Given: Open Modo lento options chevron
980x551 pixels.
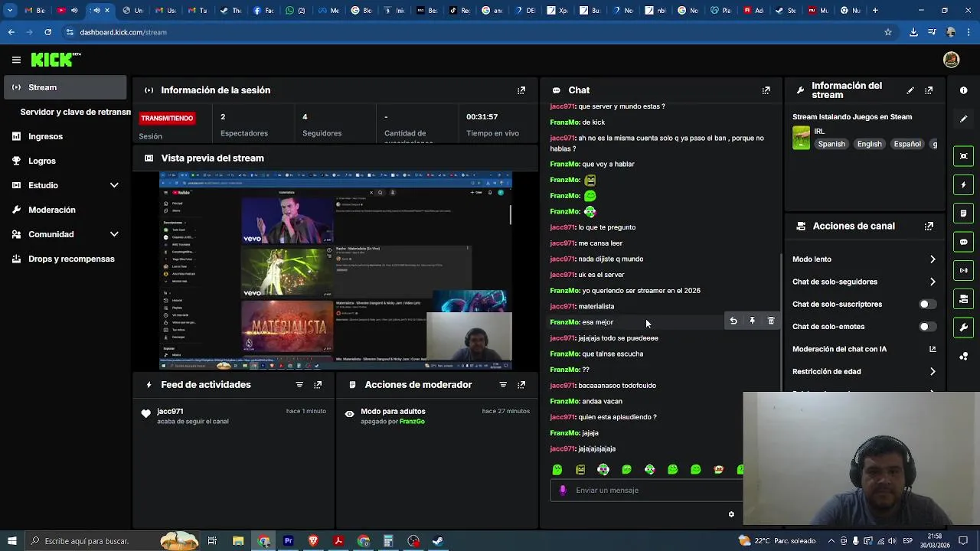Looking at the screenshot, I should click(933, 259).
